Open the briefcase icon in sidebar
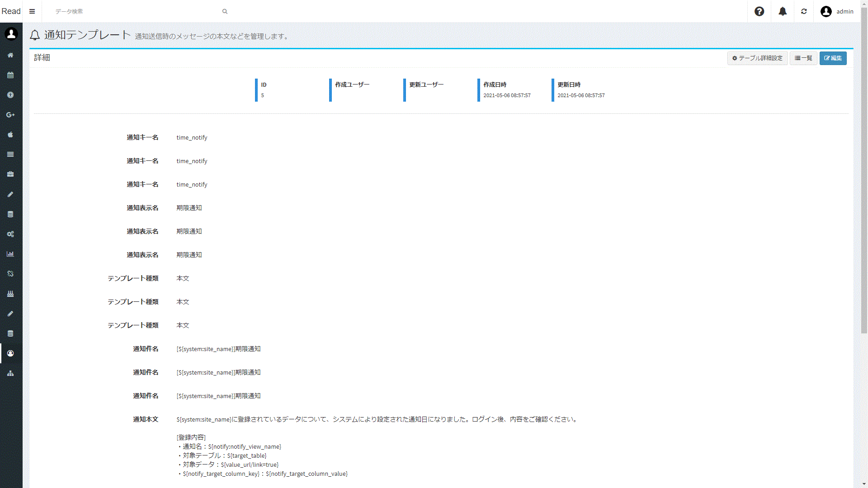This screenshot has height=488, width=868. tap(10, 174)
